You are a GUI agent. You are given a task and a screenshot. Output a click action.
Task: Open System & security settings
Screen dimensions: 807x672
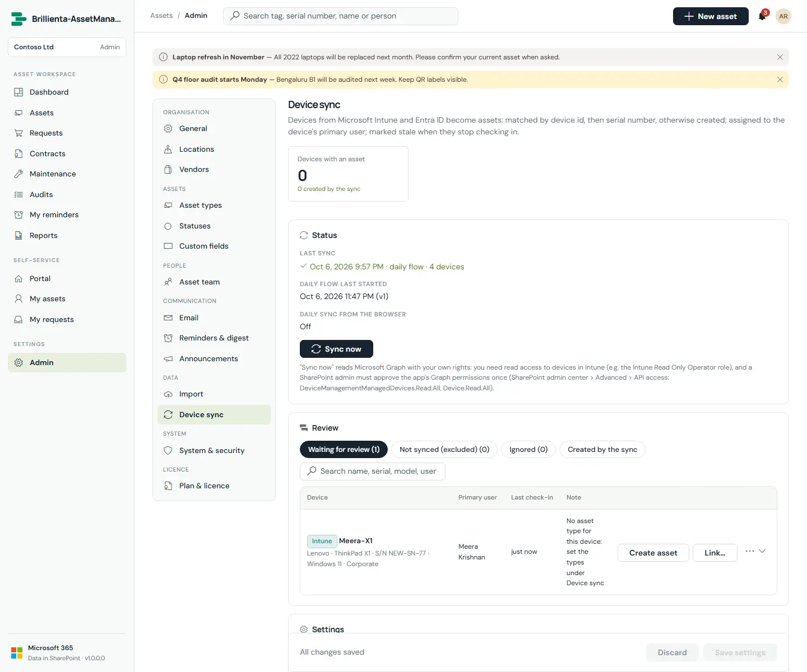click(214, 450)
